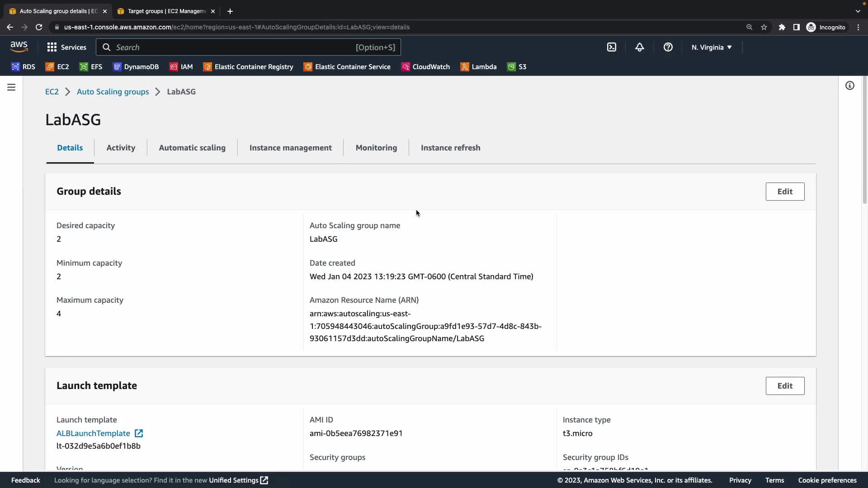Go to Auto Scaling groups breadcrumb link

click(x=113, y=92)
